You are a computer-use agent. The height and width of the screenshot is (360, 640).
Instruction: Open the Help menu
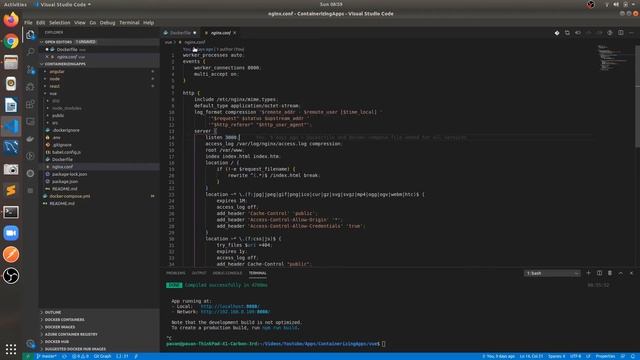click(149, 22)
